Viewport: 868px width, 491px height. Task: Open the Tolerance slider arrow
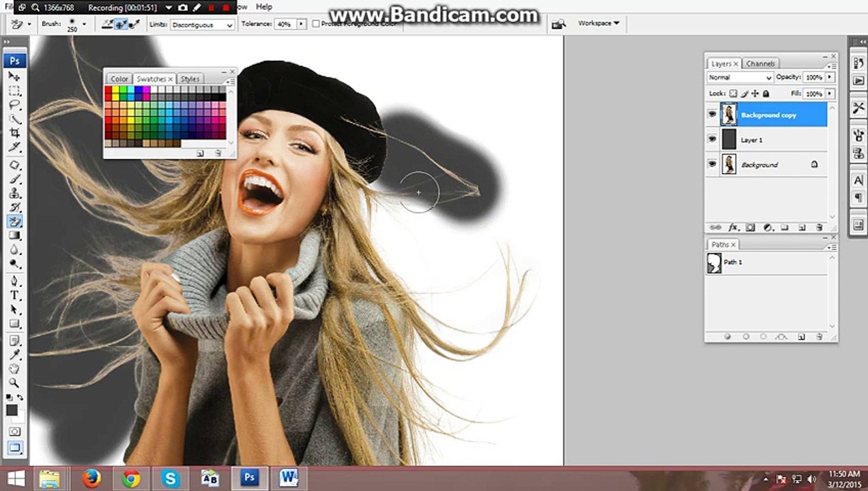pos(301,24)
